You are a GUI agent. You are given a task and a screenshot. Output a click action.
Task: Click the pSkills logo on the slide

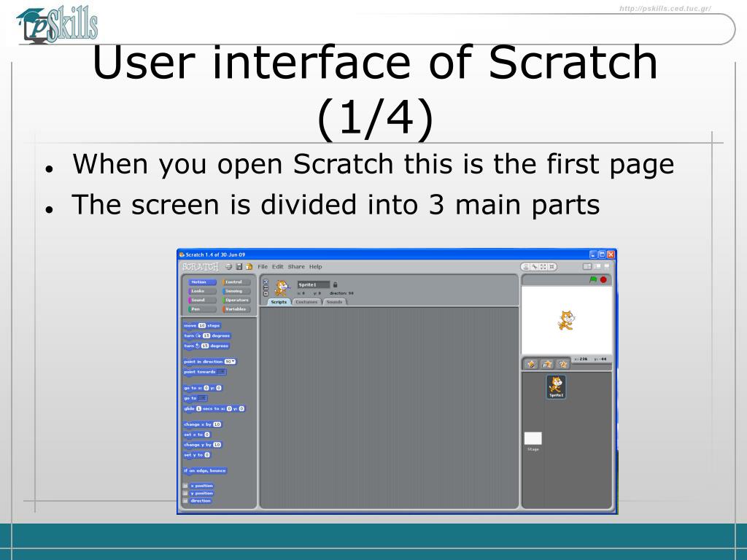pos(57,25)
